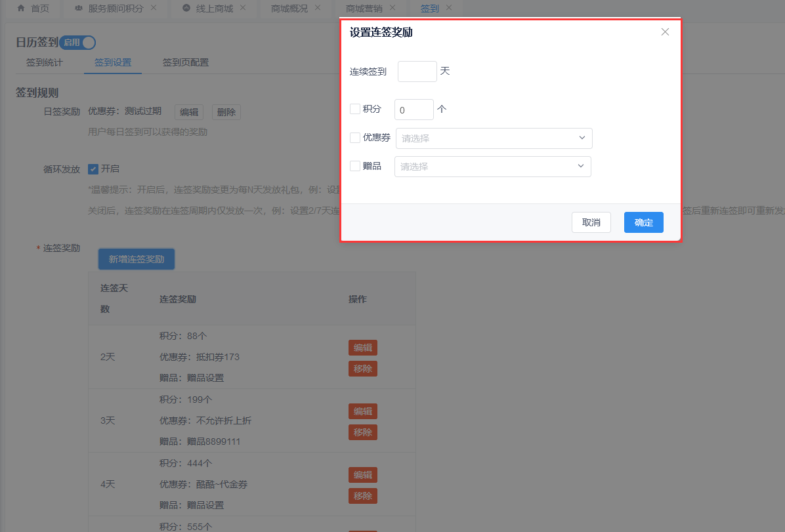785x532 pixels.
Task: Click the 优惠券：测试过期 text
Action: [125, 111]
